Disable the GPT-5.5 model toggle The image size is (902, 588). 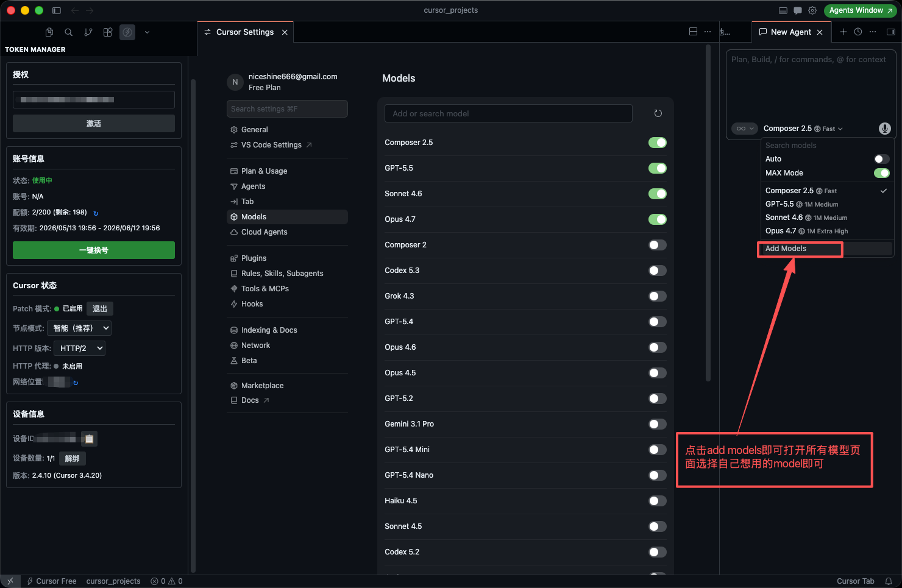[658, 168]
